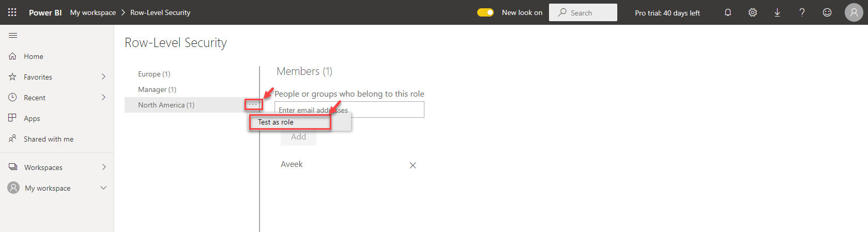Select the Europe role
868x232 pixels.
click(154, 74)
